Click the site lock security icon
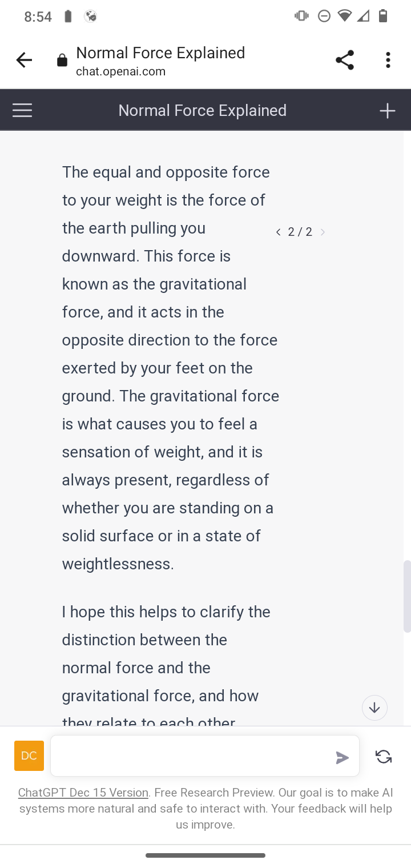The width and height of the screenshot is (411, 868). pyautogui.click(x=62, y=61)
